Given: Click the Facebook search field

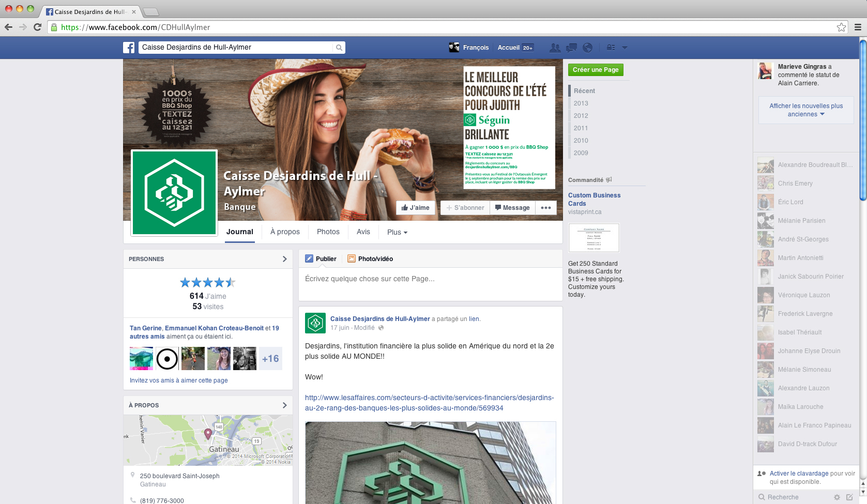Looking at the screenshot, I should click(x=236, y=48).
